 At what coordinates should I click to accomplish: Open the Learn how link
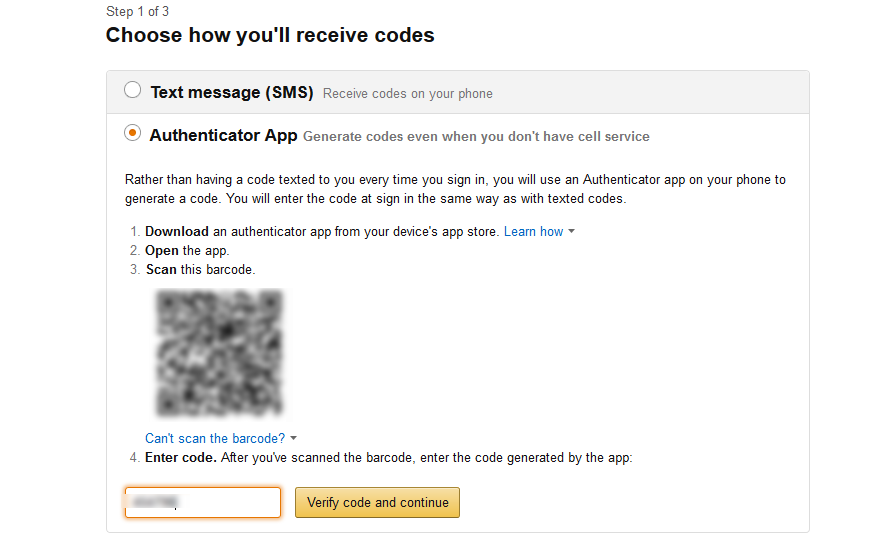click(x=533, y=231)
